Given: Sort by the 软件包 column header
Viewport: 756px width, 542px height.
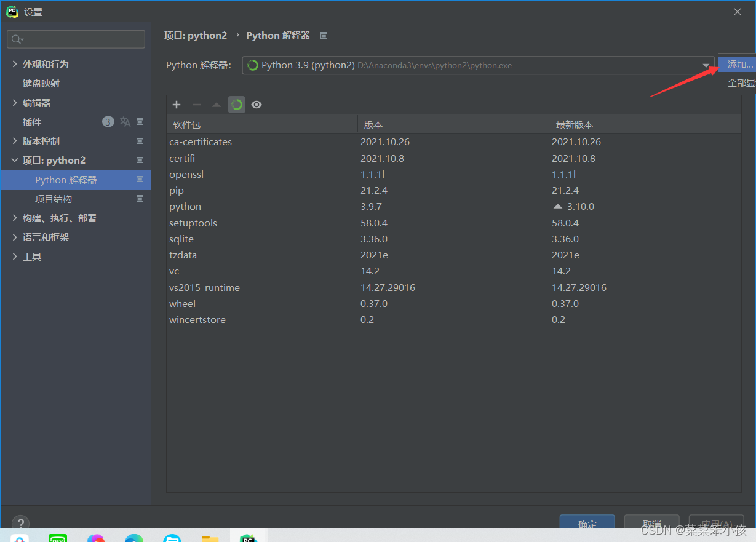Looking at the screenshot, I should pyautogui.click(x=262, y=124).
